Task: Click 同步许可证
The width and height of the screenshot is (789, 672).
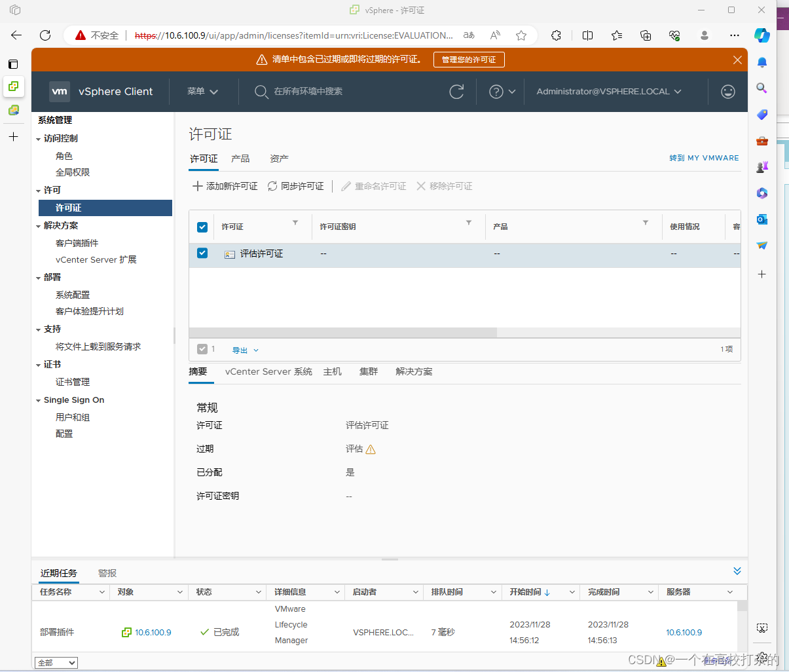Action: (x=296, y=186)
